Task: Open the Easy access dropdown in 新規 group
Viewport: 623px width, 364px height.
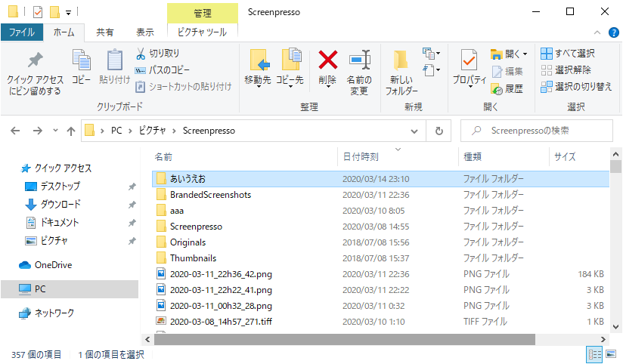Action: tap(431, 71)
